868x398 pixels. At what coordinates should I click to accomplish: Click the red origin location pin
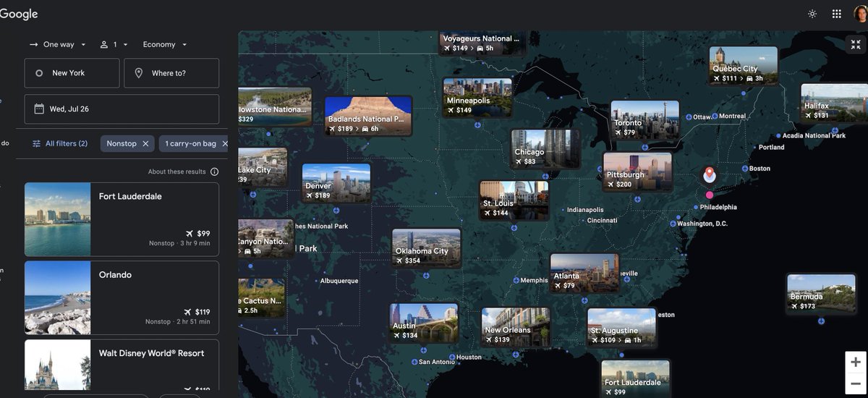[x=710, y=175]
